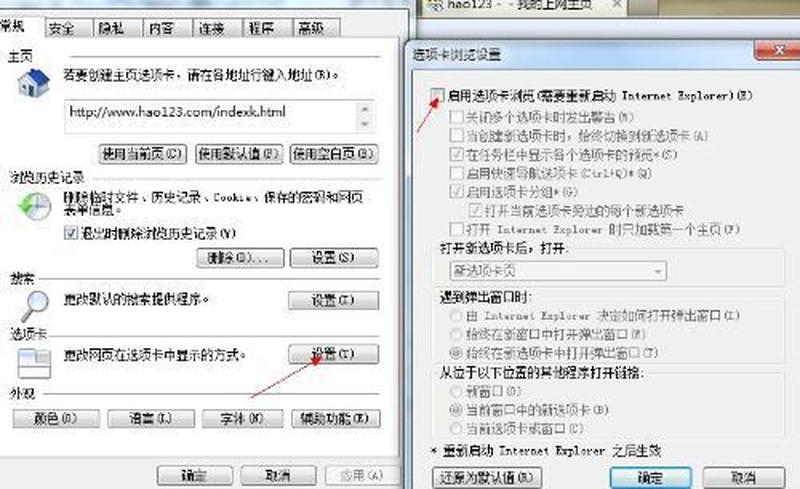Click 确定 in tab settings dialog
Viewport: 800px width, 489px height.
[651, 478]
